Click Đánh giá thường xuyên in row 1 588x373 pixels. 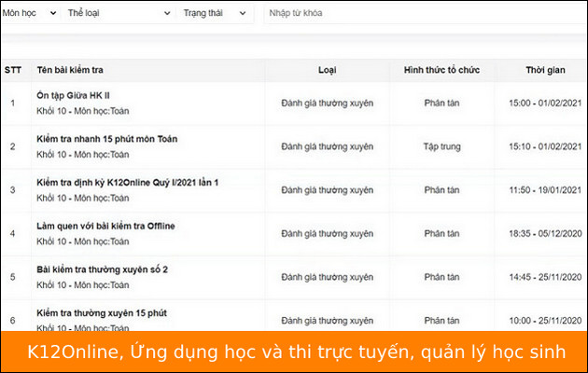[328, 104]
